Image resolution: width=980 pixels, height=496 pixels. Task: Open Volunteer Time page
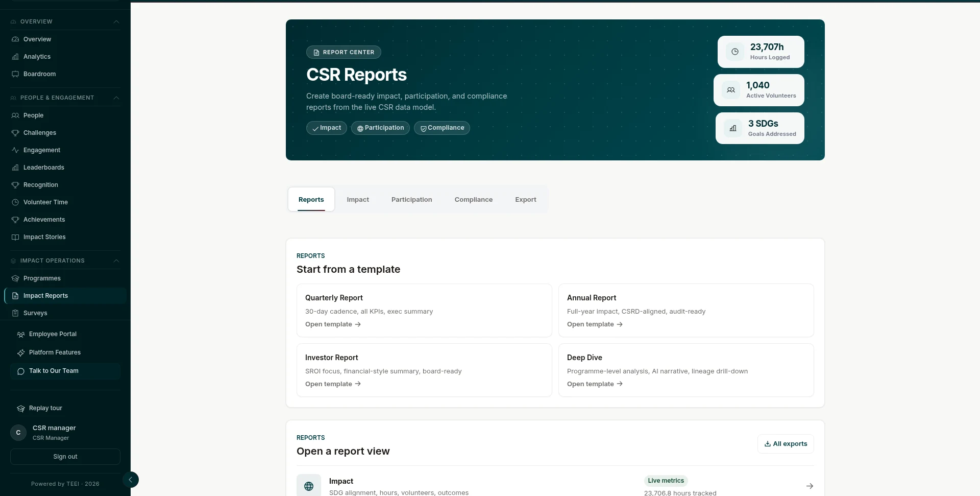(65, 202)
